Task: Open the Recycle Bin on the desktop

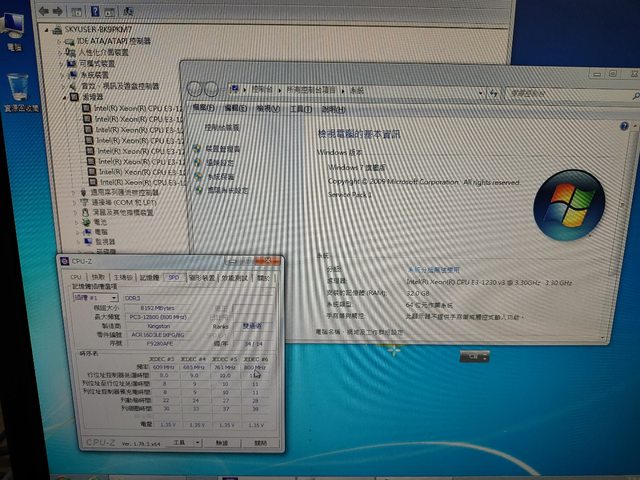Action: point(19,88)
